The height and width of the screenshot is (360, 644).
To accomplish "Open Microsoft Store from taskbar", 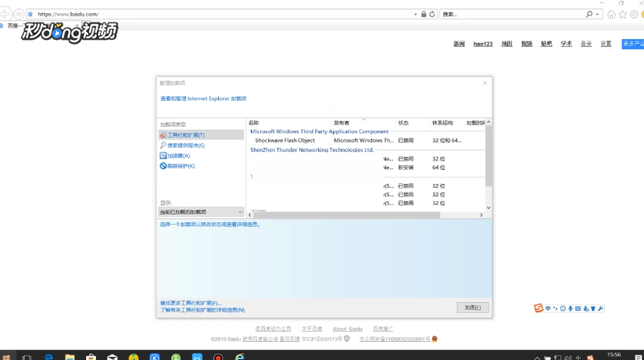I will [91, 357].
